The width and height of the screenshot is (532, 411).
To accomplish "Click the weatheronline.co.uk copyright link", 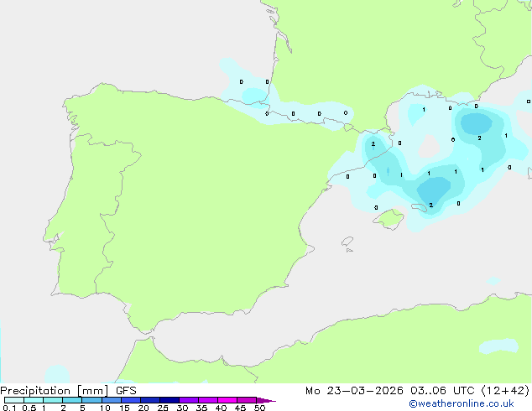I will (462, 403).
